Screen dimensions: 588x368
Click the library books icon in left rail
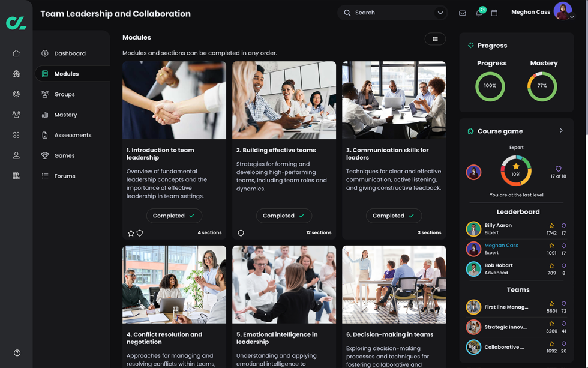(x=16, y=176)
